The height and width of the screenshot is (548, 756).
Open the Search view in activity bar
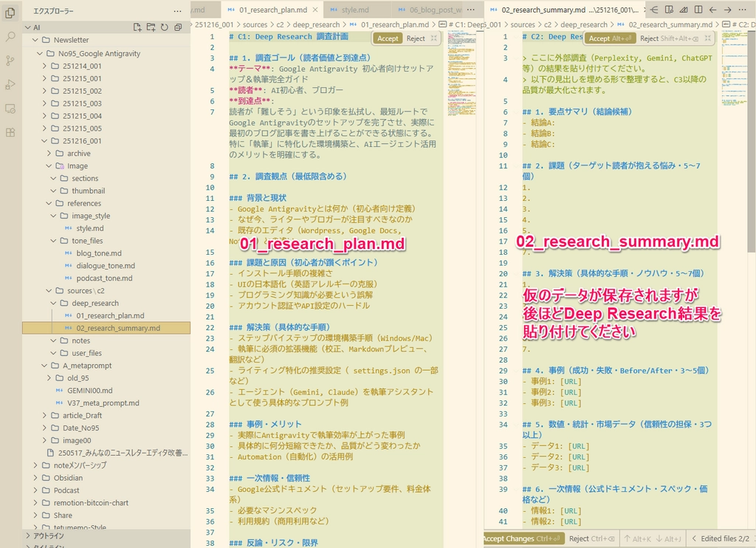pyautogui.click(x=10, y=37)
